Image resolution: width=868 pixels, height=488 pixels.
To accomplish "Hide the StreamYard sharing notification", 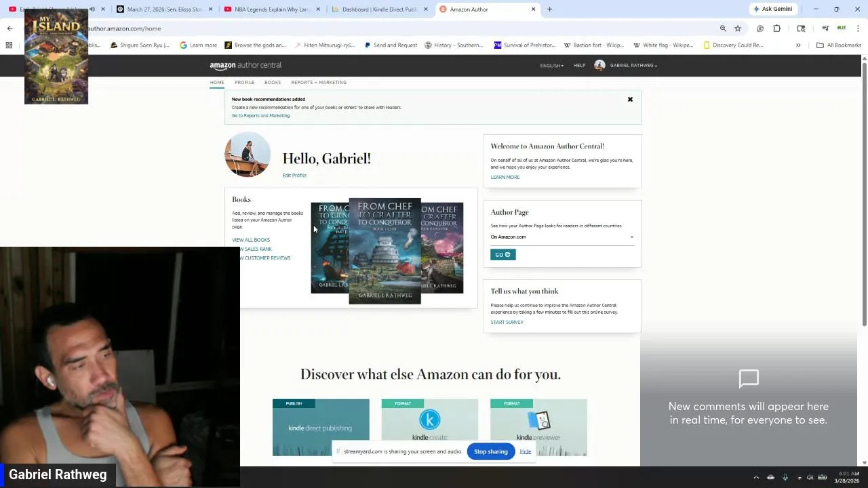I will click(526, 451).
